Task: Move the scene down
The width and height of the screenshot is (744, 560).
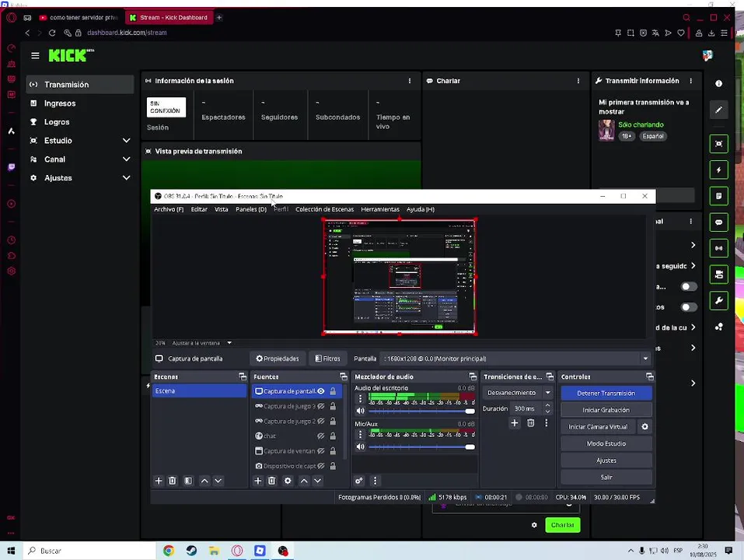Action: pyautogui.click(x=218, y=481)
